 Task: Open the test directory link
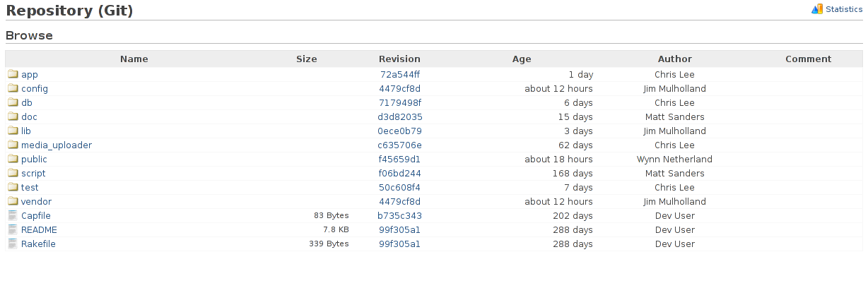tap(30, 187)
